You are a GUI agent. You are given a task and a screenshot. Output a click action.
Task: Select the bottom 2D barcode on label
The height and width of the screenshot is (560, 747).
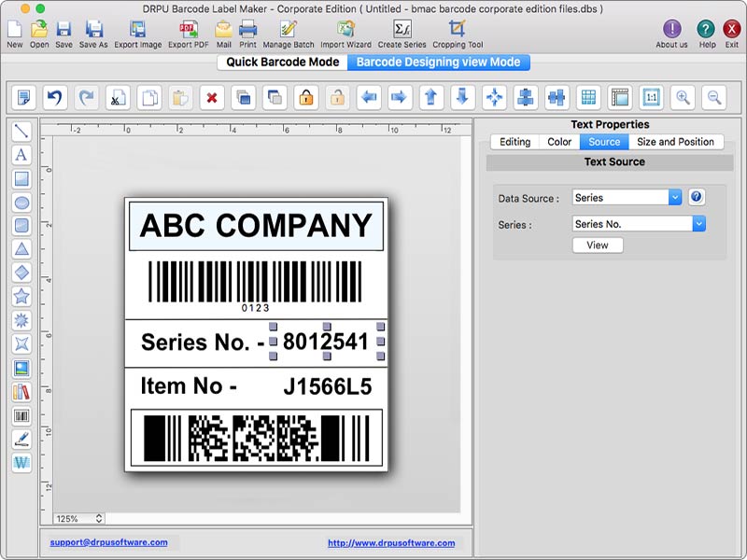(256, 438)
